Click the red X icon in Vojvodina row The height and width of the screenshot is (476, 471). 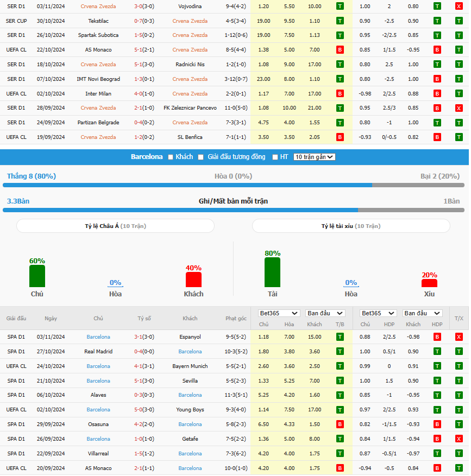(x=459, y=7)
